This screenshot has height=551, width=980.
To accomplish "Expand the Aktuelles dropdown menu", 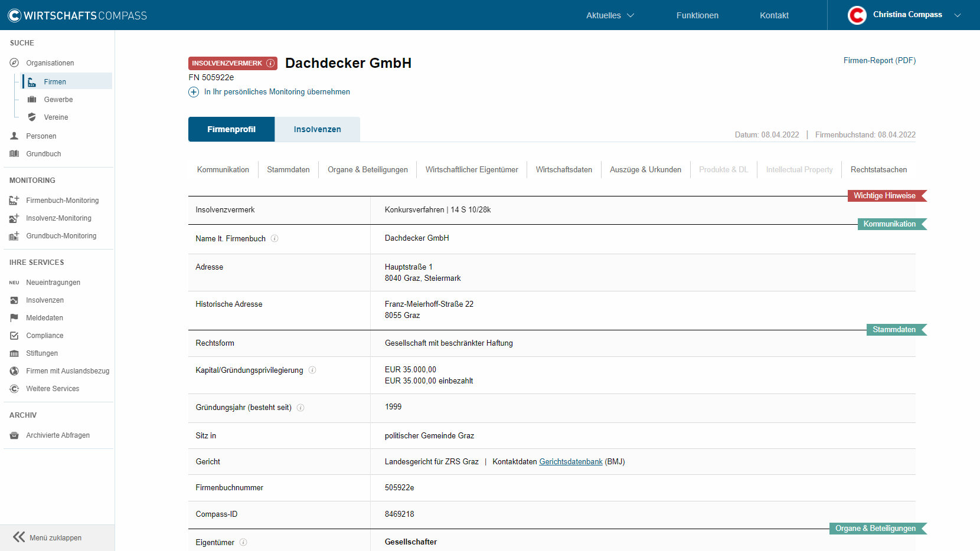I will click(610, 15).
